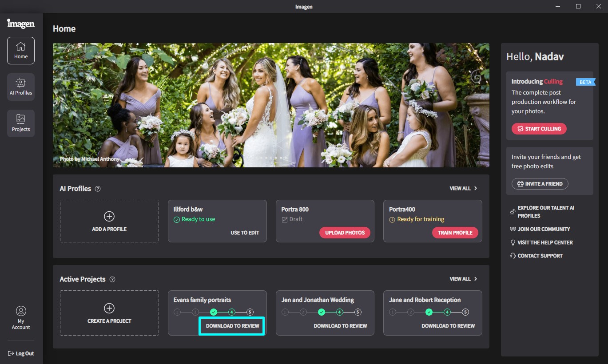Log out of the Imagen account

21,353
